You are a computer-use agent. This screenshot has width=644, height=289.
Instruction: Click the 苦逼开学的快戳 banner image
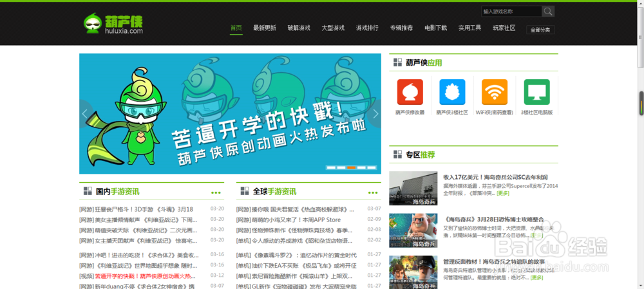(x=230, y=114)
